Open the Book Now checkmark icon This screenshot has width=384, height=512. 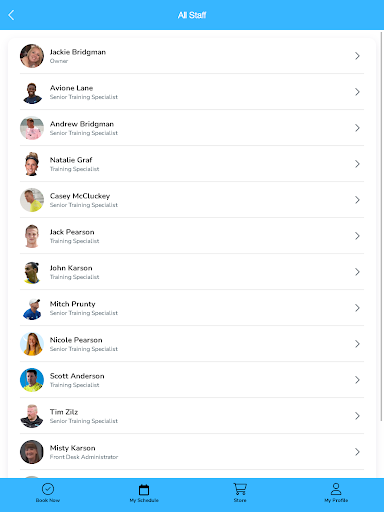(48, 489)
